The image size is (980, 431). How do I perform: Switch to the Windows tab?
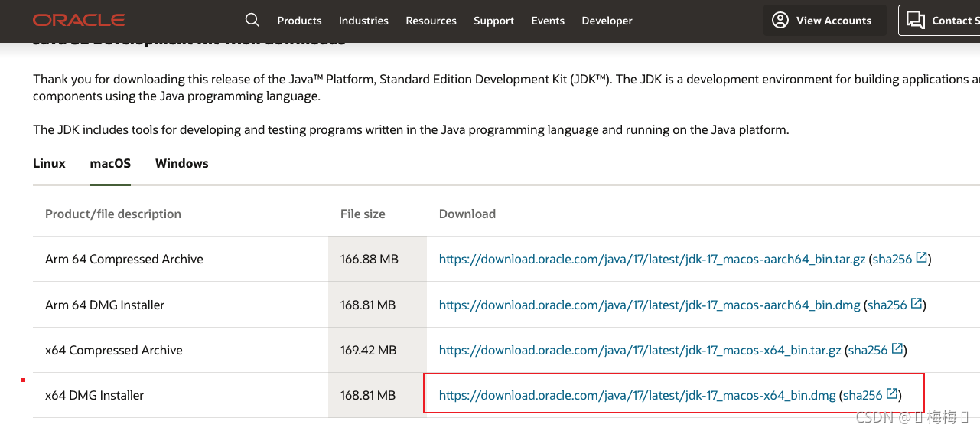181,163
